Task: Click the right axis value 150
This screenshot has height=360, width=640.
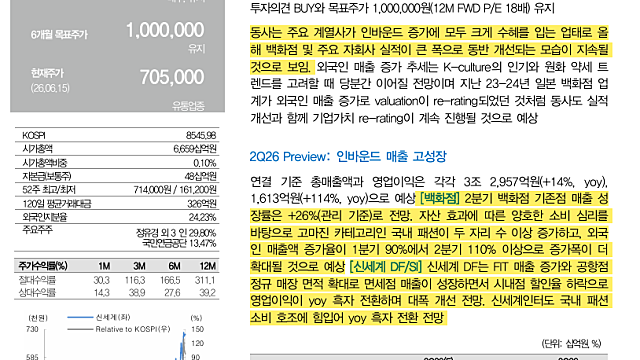Action: pos(197,329)
